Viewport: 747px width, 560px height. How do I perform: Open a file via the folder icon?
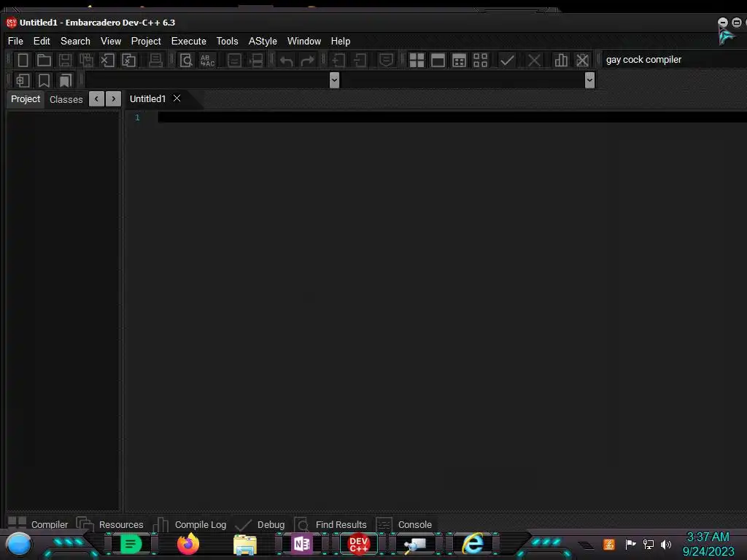coord(44,60)
